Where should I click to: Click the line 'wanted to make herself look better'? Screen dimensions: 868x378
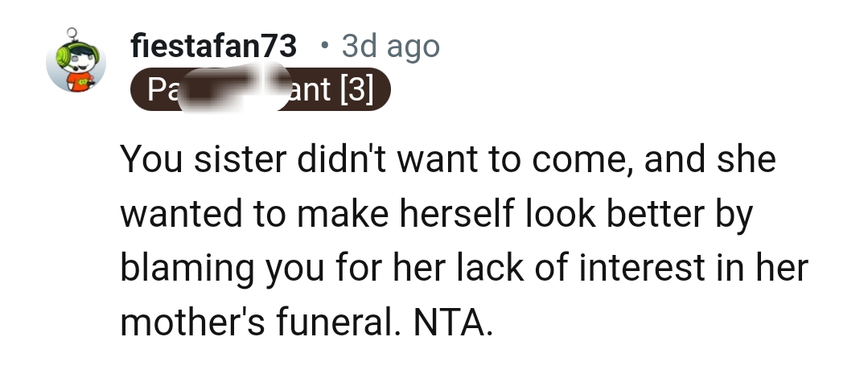pos(436,213)
